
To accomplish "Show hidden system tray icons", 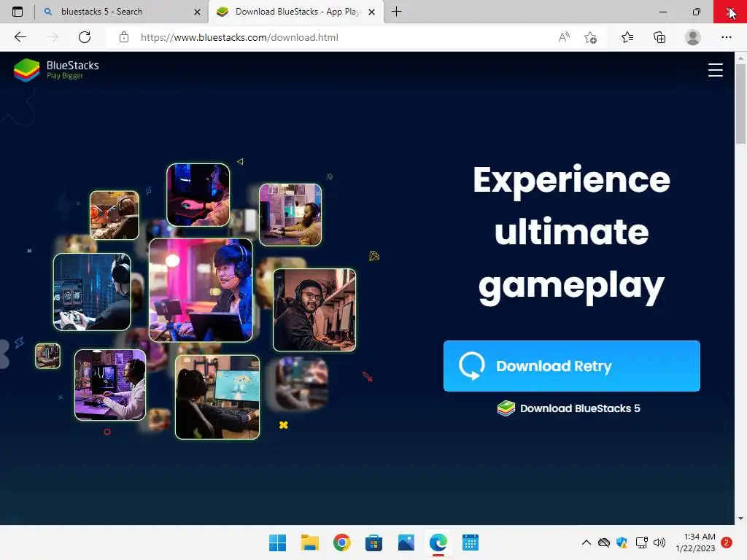I will tap(587, 542).
